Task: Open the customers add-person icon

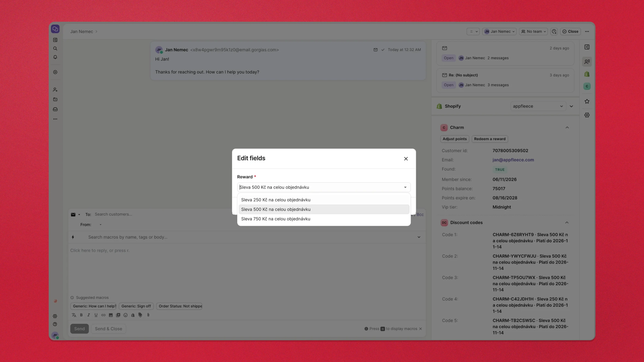Action: click(x=55, y=90)
